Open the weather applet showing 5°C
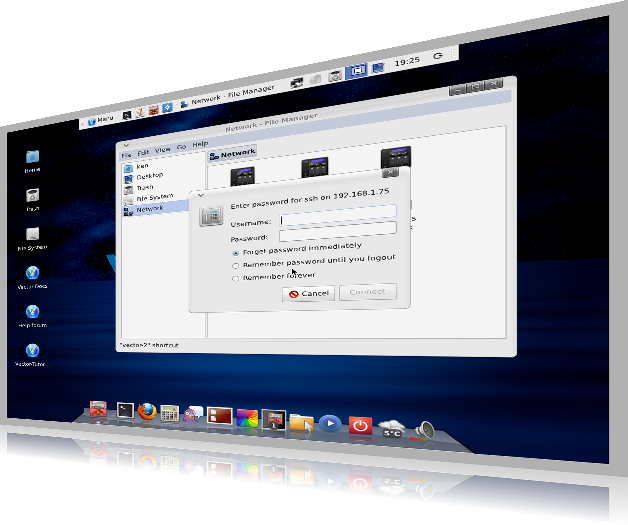The height and width of the screenshot is (525, 628). pyautogui.click(x=391, y=429)
